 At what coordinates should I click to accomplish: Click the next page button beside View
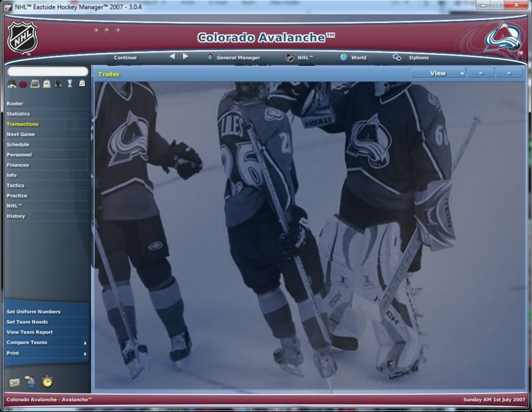[509, 73]
